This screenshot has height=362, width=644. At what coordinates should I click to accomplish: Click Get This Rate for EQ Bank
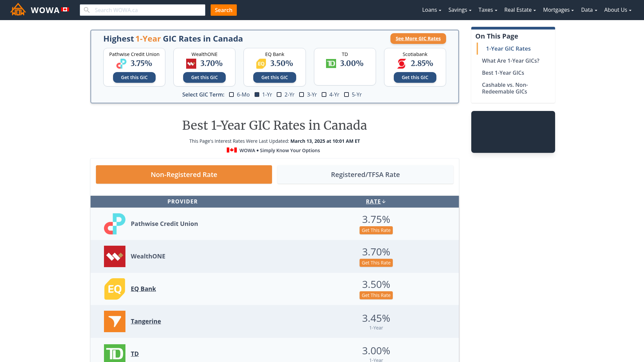coord(376,295)
